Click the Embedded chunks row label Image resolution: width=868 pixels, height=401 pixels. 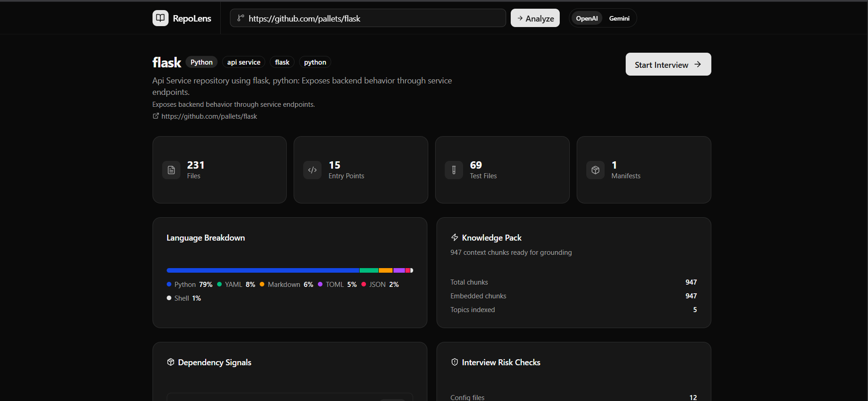tap(478, 296)
